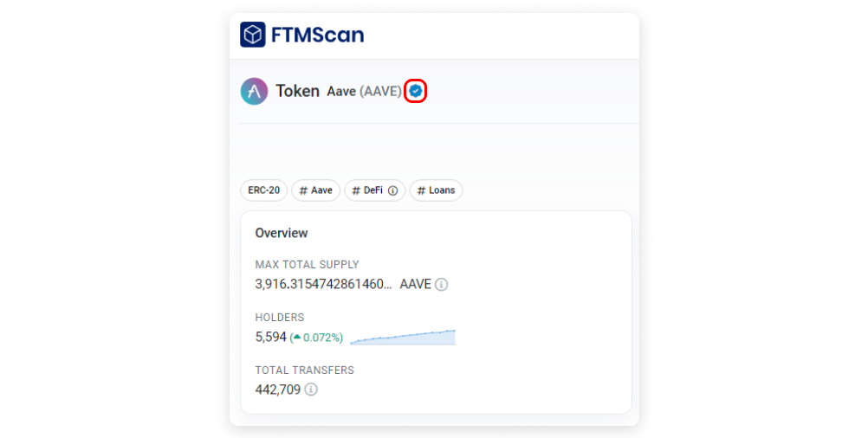This screenshot has width=868, height=438.
Task: Click the Aave (AAVE) token name
Action: coord(364,91)
